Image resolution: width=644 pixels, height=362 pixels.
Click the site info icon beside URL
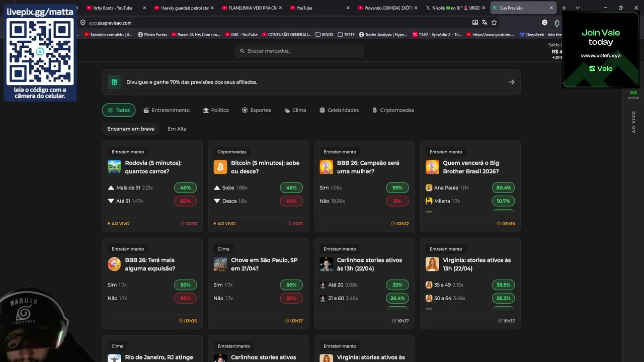(83, 23)
